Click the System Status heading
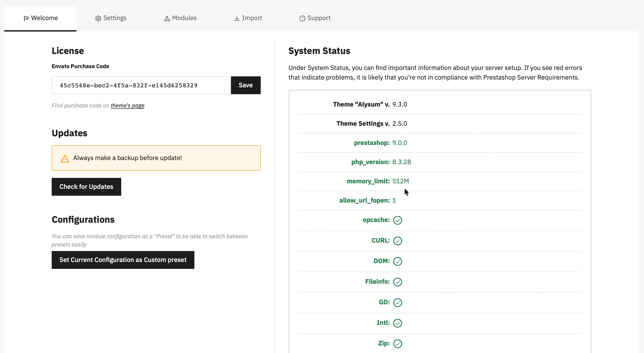 [x=319, y=51]
